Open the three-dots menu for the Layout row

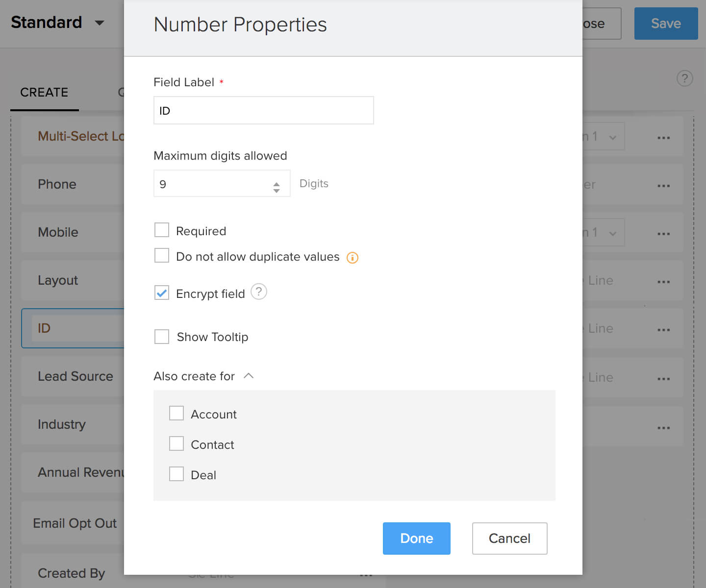coord(663,282)
